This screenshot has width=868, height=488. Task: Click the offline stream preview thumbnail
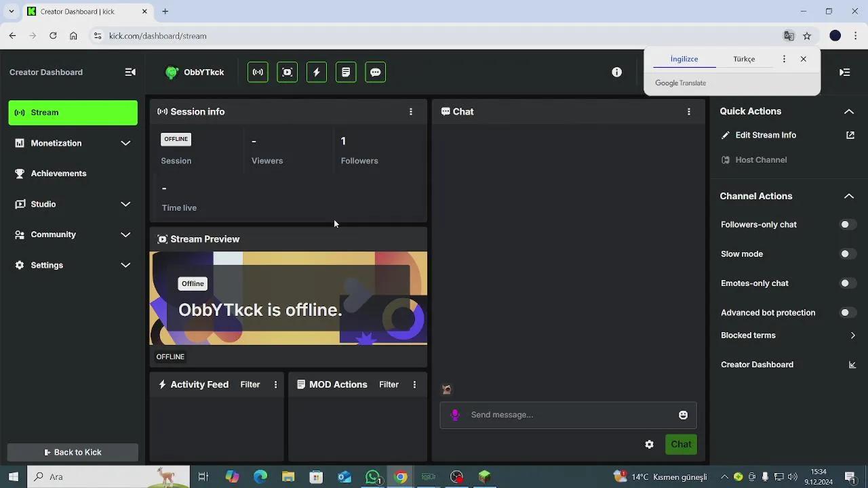[x=288, y=298]
